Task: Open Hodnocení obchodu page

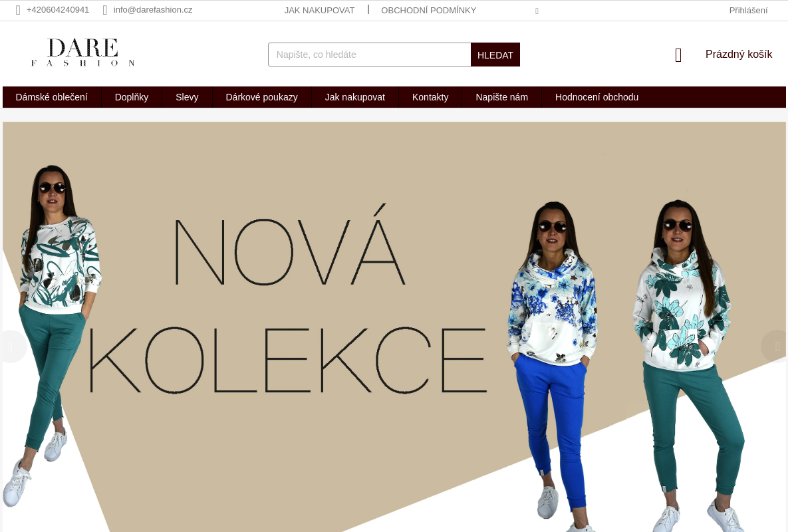Action: (597, 97)
